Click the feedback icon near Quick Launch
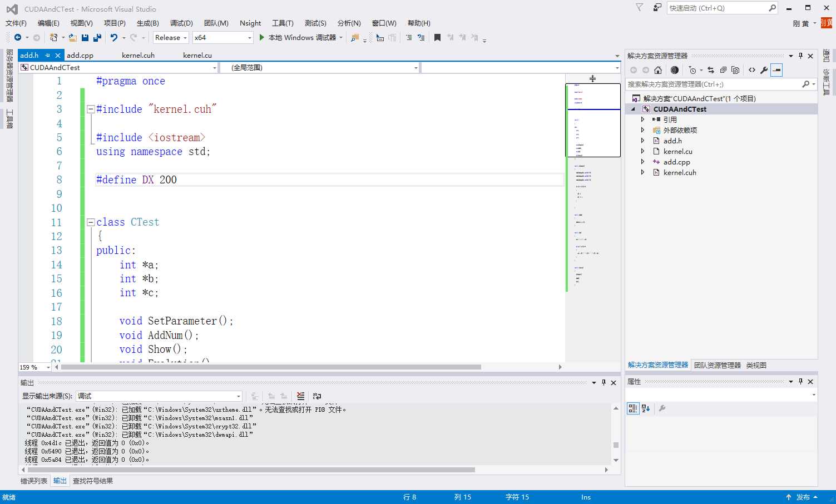Image resolution: width=836 pixels, height=504 pixels. click(x=657, y=8)
